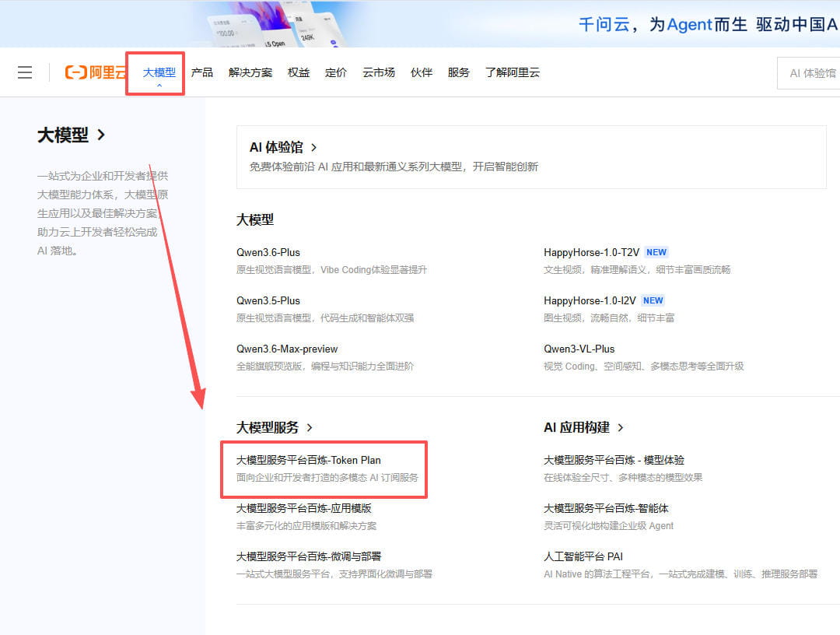The height and width of the screenshot is (635, 840).
Task: Open the AI 应用构建 section heading
Action: (x=576, y=428)
